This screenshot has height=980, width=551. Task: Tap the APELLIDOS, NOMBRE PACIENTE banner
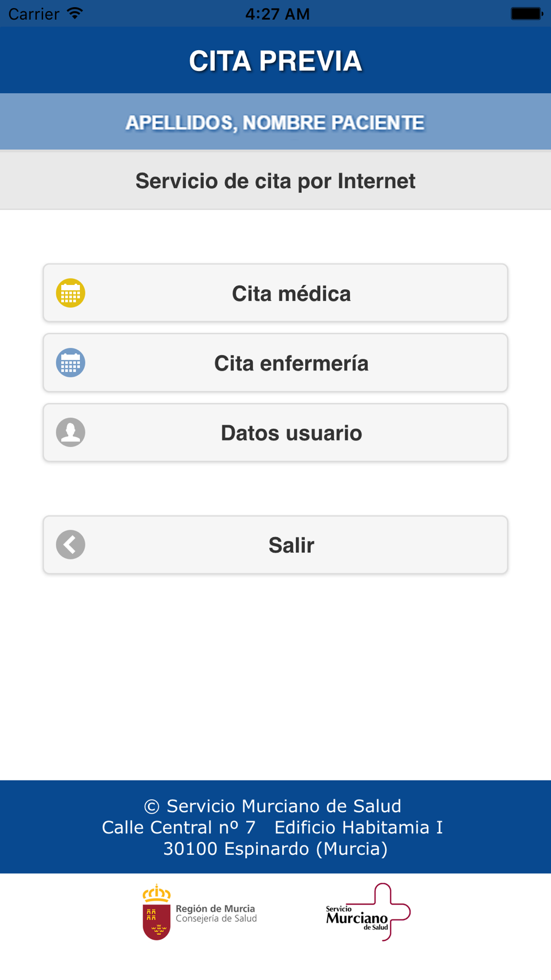[275, 122]
